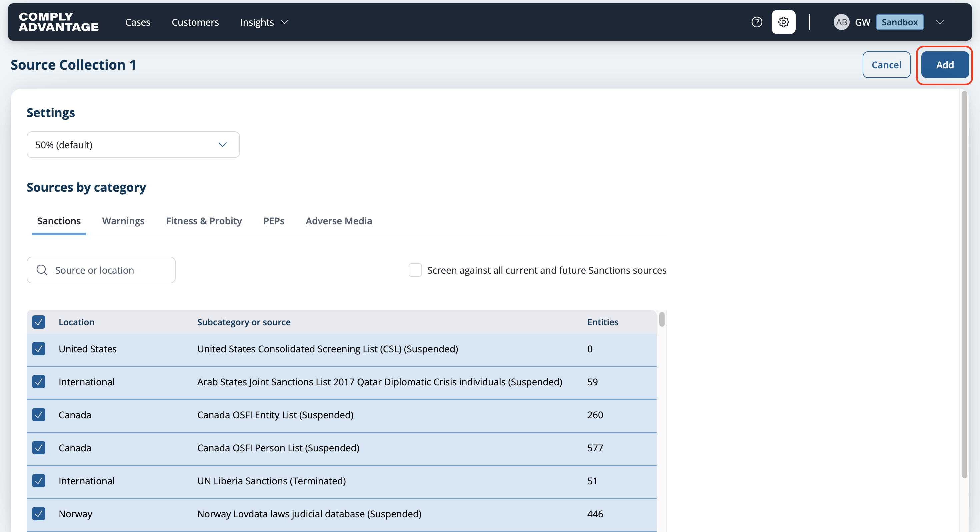Focus the Source or location search field
This screenshot has height=532, width=980.
[101, 270]
